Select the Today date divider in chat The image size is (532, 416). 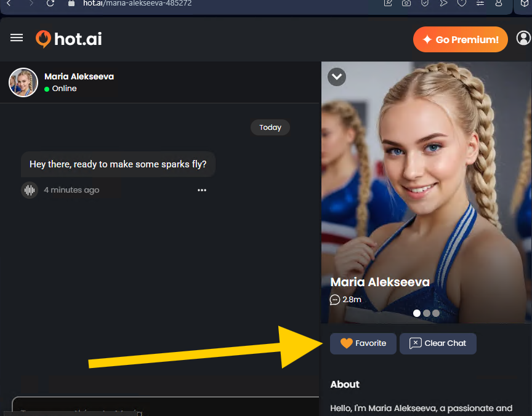270,127
